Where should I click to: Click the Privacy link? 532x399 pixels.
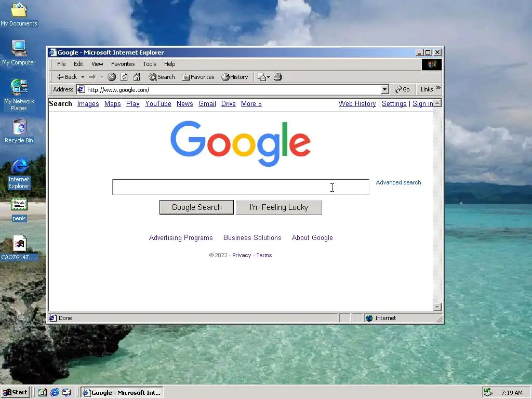(x=242, y=255)
